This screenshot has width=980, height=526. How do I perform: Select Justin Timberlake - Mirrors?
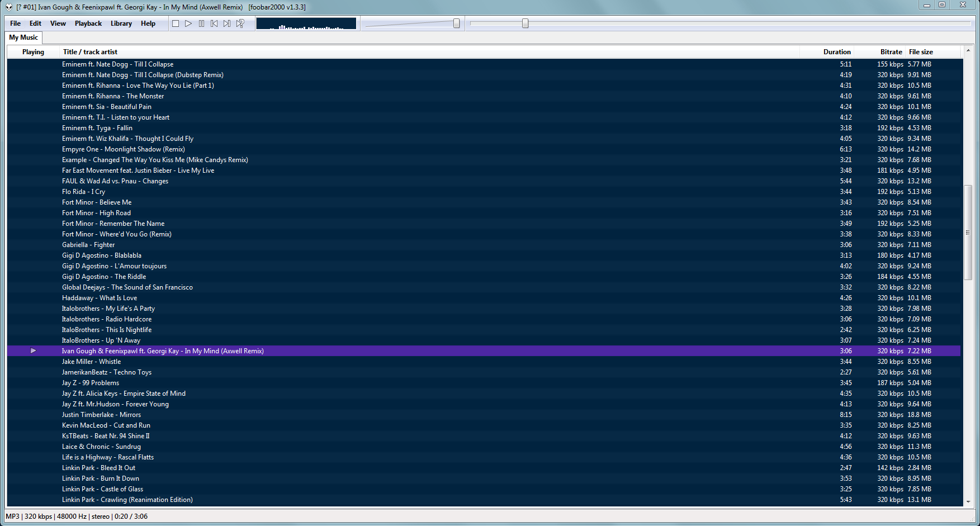click(x=484, y=415)
